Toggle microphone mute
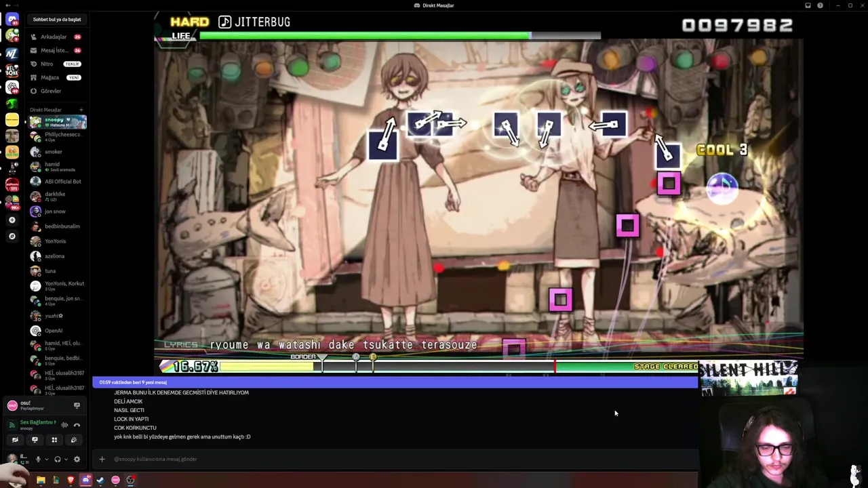868x488 pixels. click(x=38, y=459)
